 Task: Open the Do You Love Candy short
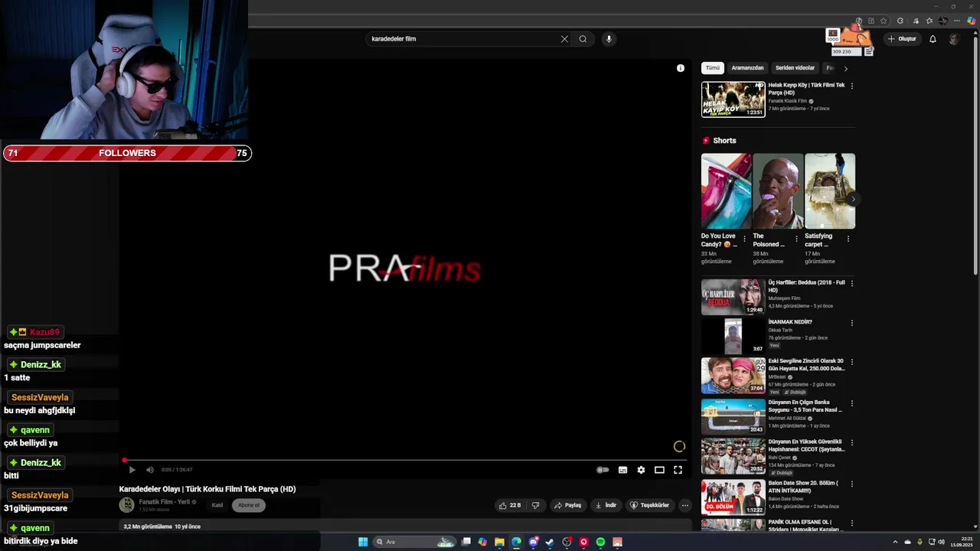[726, 191]
